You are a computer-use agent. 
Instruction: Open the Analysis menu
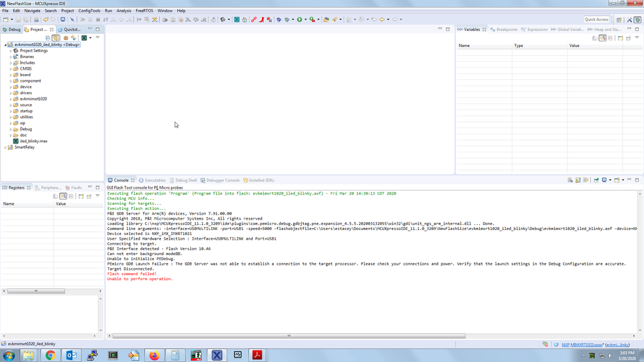pos(124,11)
